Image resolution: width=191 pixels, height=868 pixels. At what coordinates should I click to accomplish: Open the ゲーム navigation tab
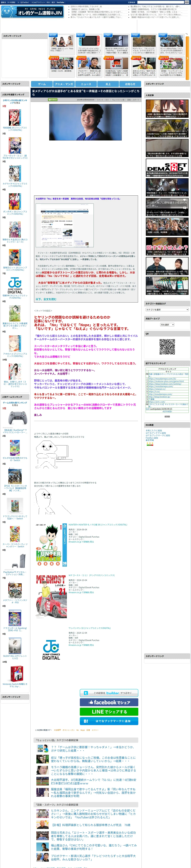click(42, 84)
